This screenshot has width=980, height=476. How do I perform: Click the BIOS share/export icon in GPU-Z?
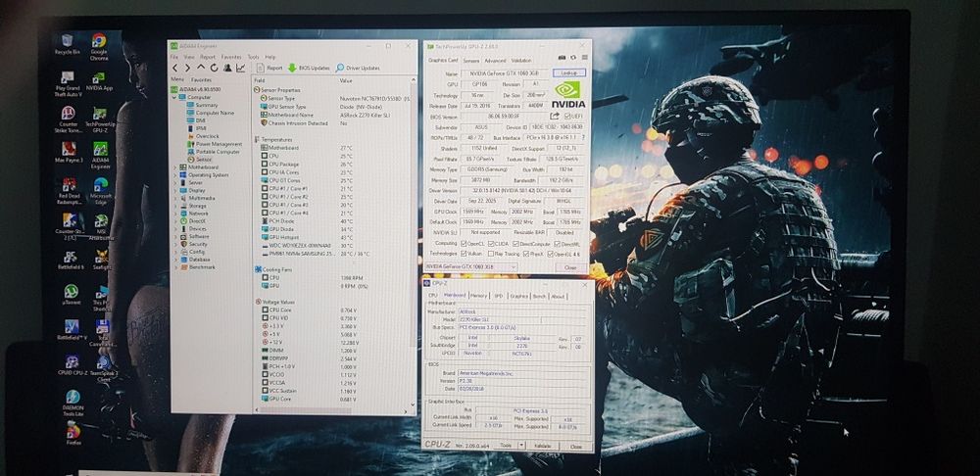coord(555,117)
